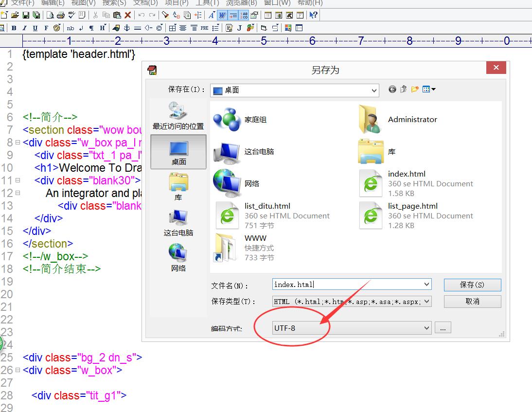Open the 工具(T) menu

point(207,3)
